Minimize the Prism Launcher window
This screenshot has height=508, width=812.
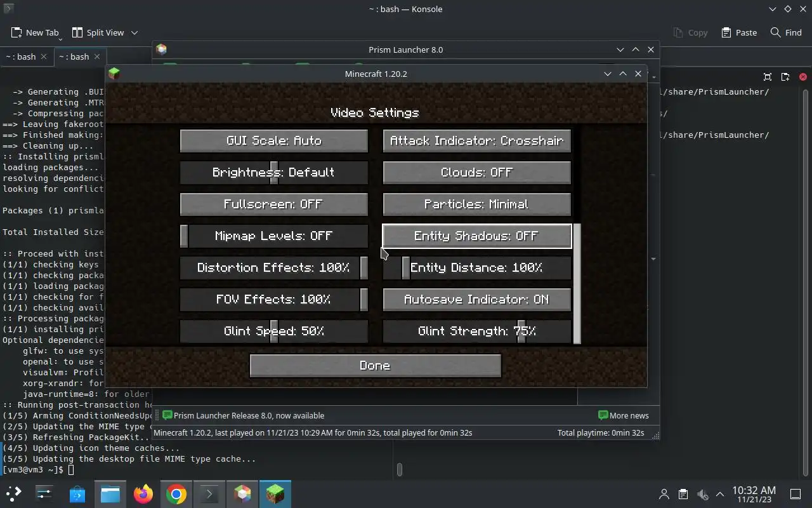[x=620, y=50]
